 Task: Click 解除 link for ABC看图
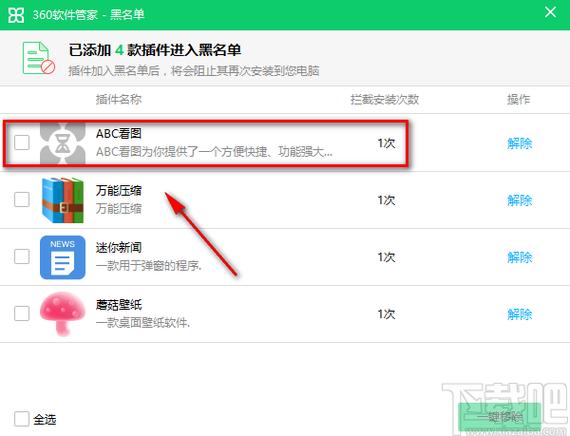click(x=519, y=143)
